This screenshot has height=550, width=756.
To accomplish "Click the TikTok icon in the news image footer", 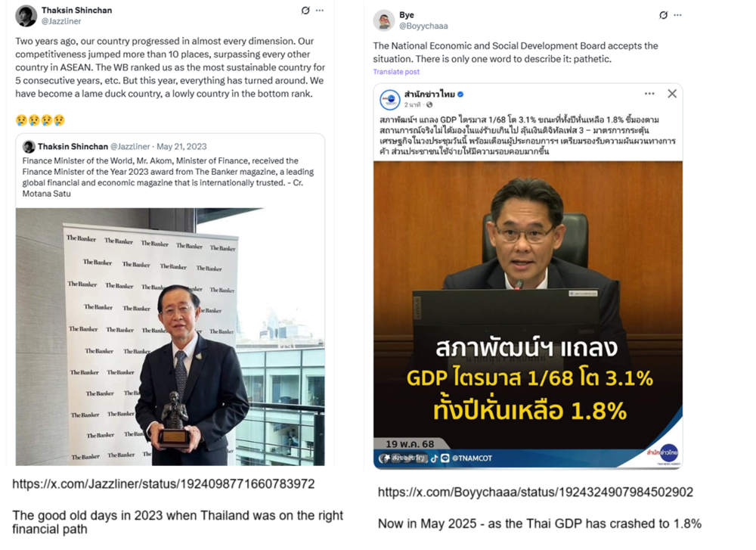I will (x=434, y=458).
